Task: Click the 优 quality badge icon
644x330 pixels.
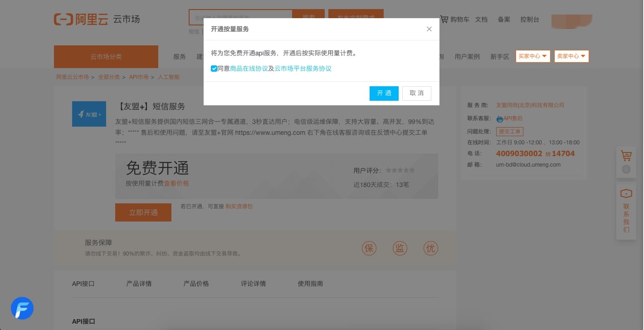Action: coord(430,248)
